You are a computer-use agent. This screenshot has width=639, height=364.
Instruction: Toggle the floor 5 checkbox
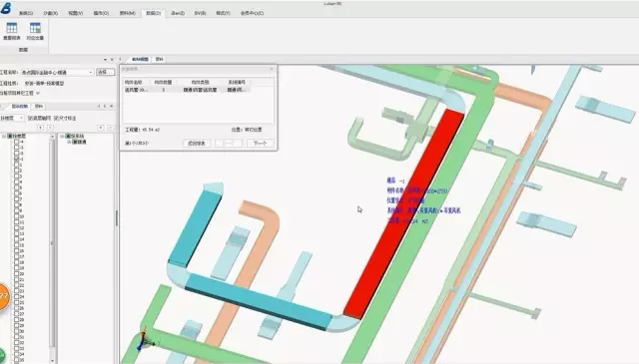click(x=17, y=187)
